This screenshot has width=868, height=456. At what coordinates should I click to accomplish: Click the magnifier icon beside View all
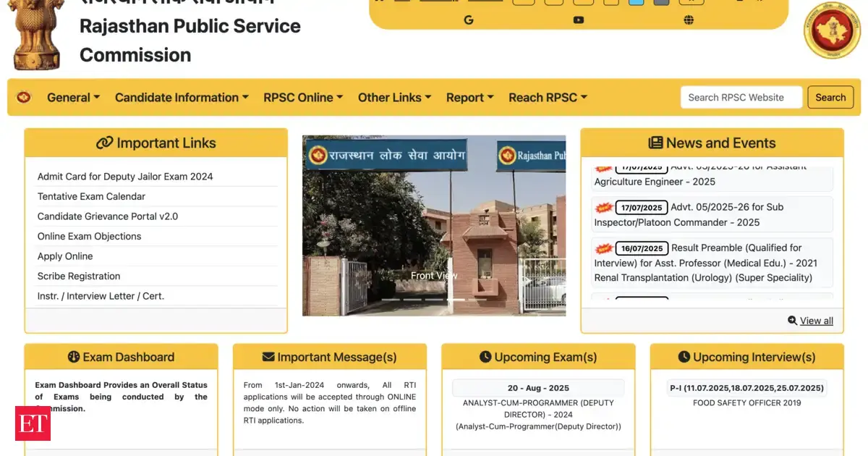point(793,321)
